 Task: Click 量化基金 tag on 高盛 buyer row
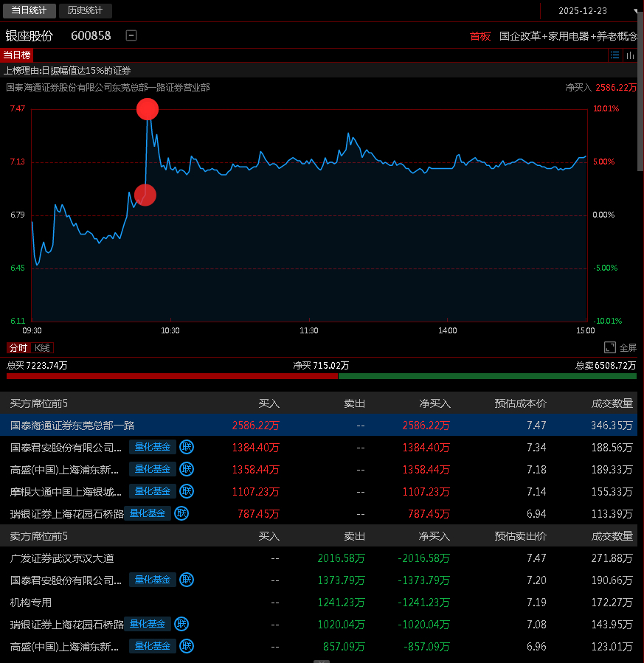pyautogui.click(x=152, y=469)
